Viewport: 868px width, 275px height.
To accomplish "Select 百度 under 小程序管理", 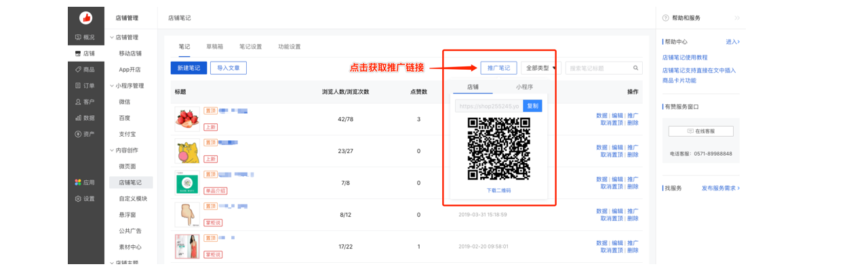I will click(124, 118).
